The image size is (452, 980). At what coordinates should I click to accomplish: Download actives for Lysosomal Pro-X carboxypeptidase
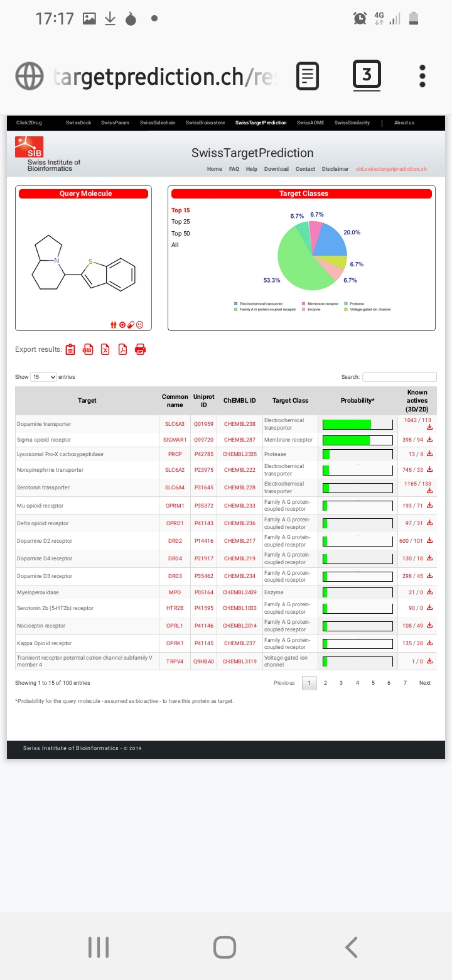[429, 454]
